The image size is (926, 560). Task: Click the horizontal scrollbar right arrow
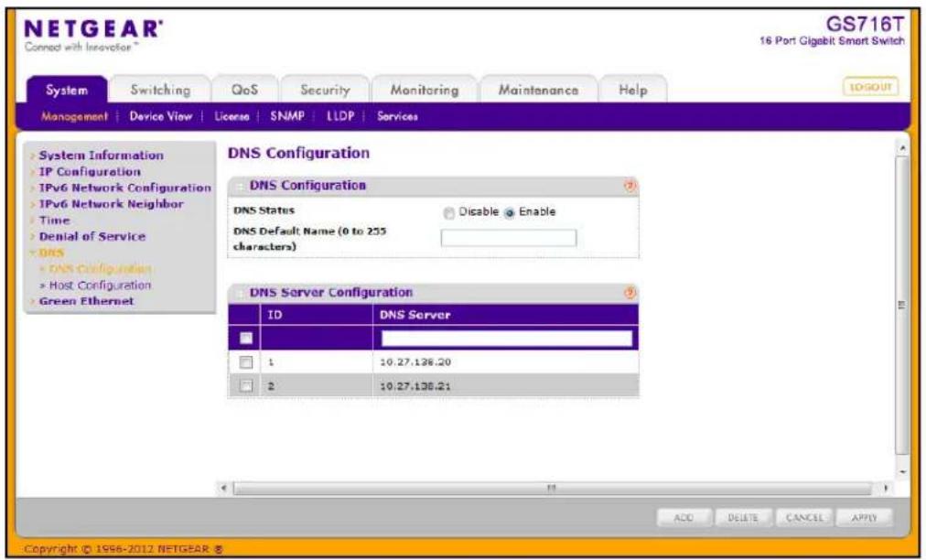885,488
